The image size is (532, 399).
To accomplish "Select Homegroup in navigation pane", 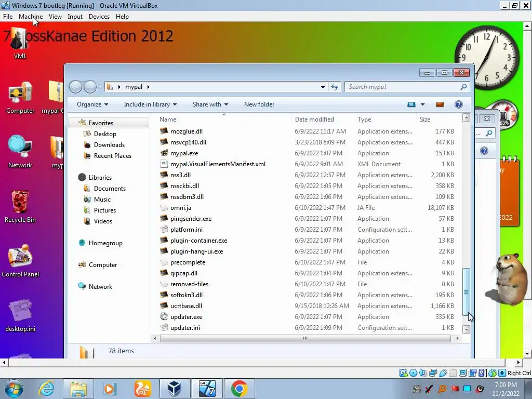I will coord(105,243).
